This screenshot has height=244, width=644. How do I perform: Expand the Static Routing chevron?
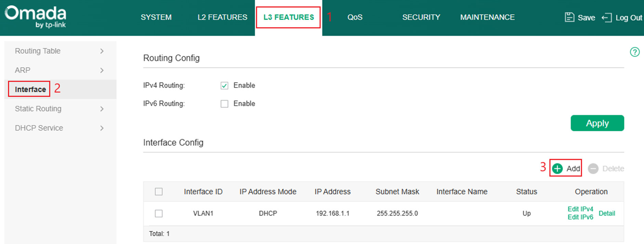102,109
